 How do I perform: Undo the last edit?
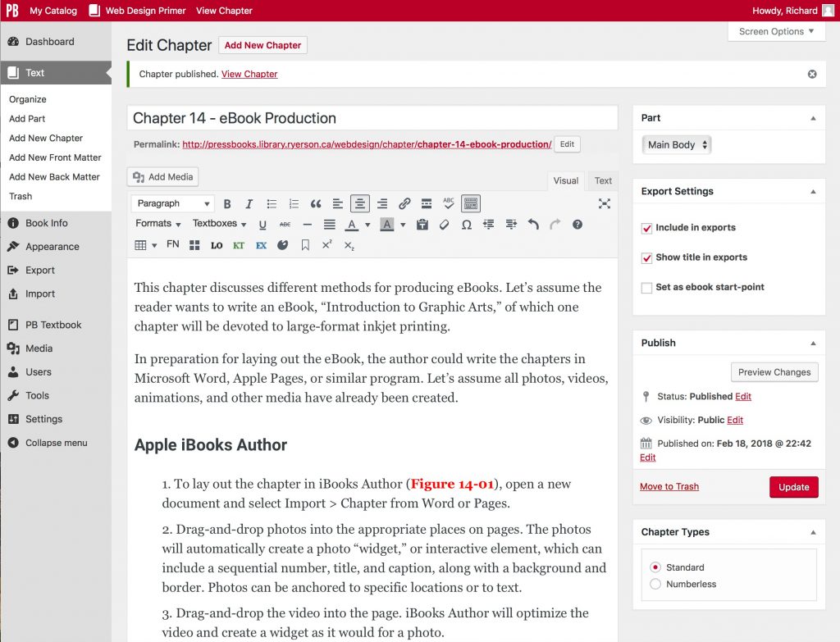pyautogui.click(x=533, y=225)
